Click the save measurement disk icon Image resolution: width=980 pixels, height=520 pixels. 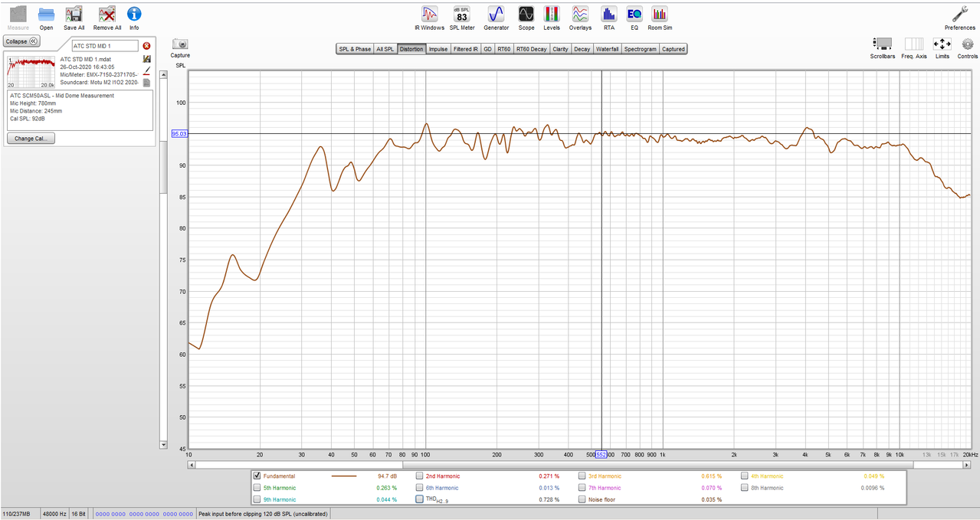point(146,59)
